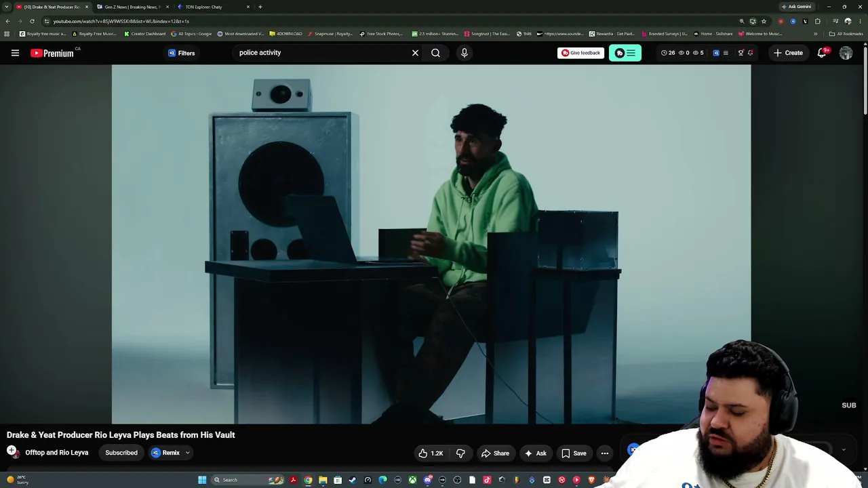Bookmark this page with star icon
Viewport: 868px width, 488px height.
tap(764, 21)
